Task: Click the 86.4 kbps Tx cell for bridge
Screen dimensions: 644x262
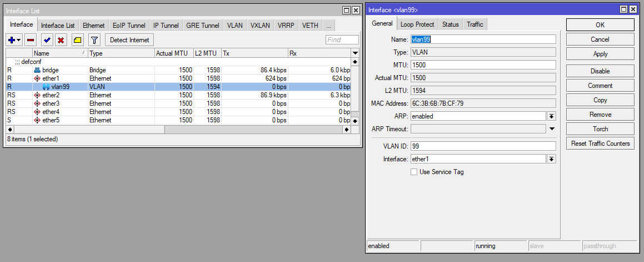Action: [254, 70]
